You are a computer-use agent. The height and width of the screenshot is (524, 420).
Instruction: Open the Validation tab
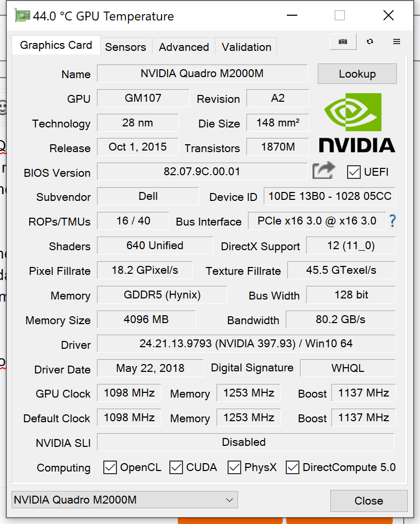pyautogui.click(x=246, y=47)
